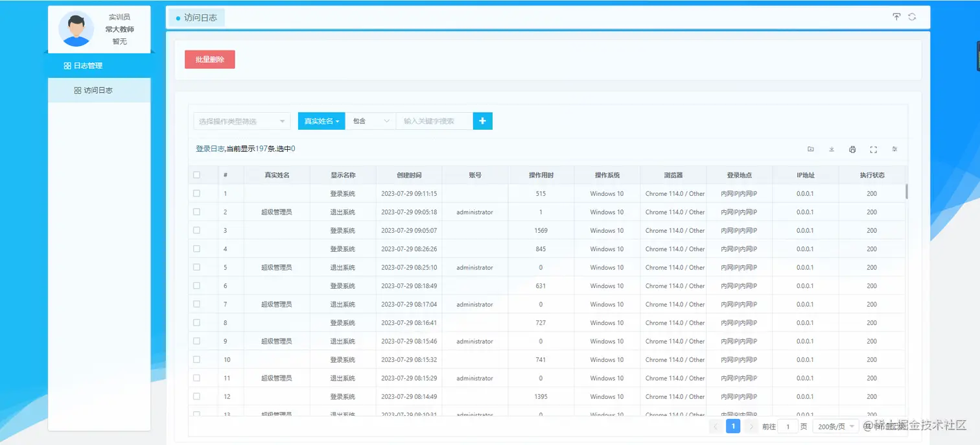Click operation time value 631
The width and height of the screenshot is (980, 445).
[x=541, y=286]
